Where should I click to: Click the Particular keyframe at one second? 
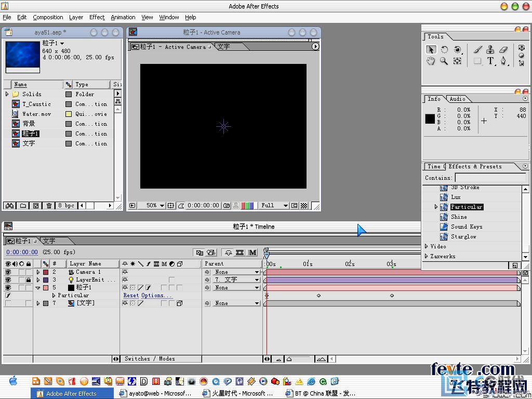click(318, 296)
